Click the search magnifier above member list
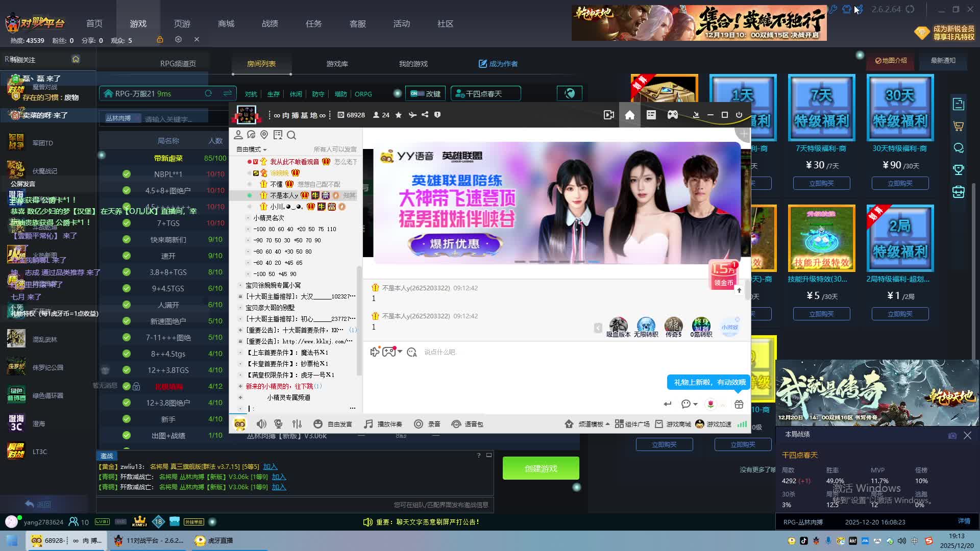This screenshot has width=980, height=551. coord(291,135)
